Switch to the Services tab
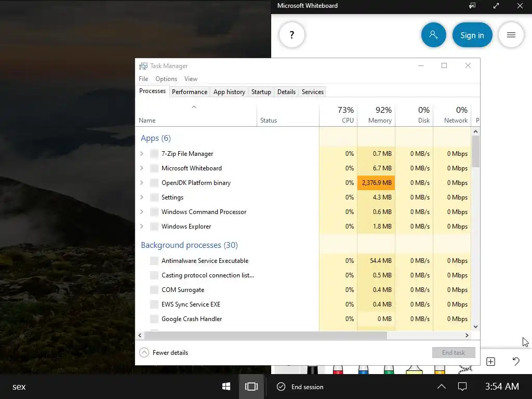The image size is (532, 399). [312, 92]
